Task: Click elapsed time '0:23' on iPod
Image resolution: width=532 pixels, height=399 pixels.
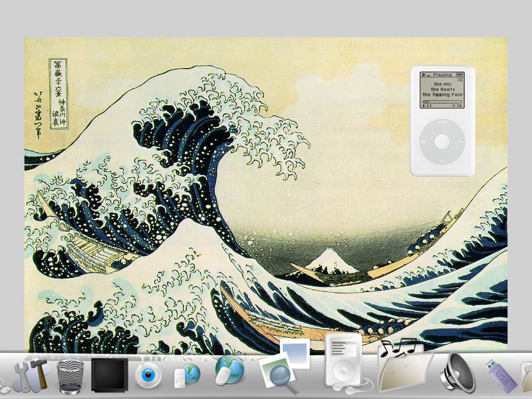Action: (427, 106)
